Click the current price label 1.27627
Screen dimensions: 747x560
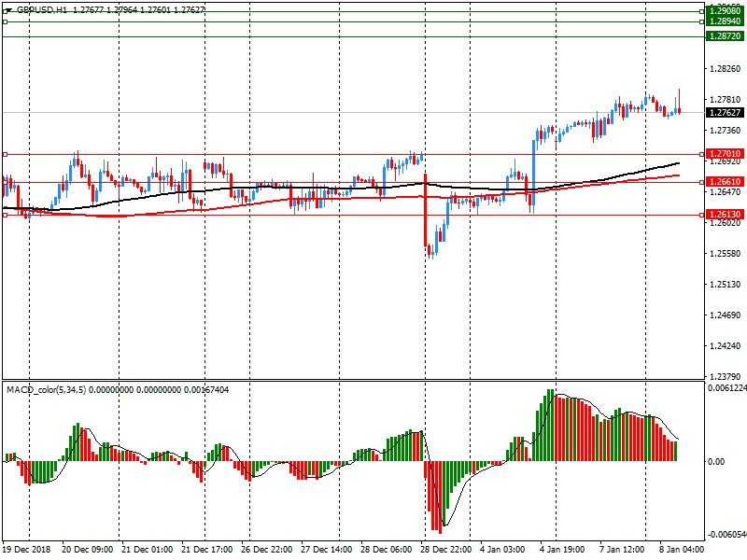click(x=724, y=113)
